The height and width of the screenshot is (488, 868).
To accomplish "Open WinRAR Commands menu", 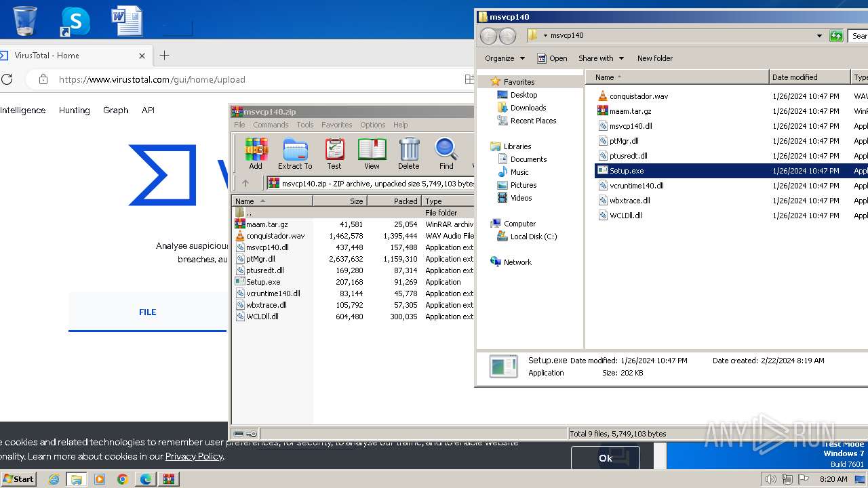I will tap(271, 125).
